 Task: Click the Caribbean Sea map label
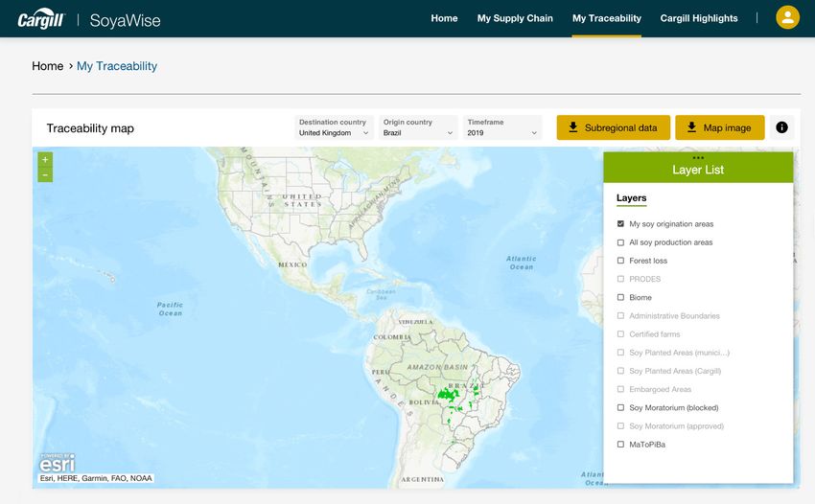click(x=381, y=294)
